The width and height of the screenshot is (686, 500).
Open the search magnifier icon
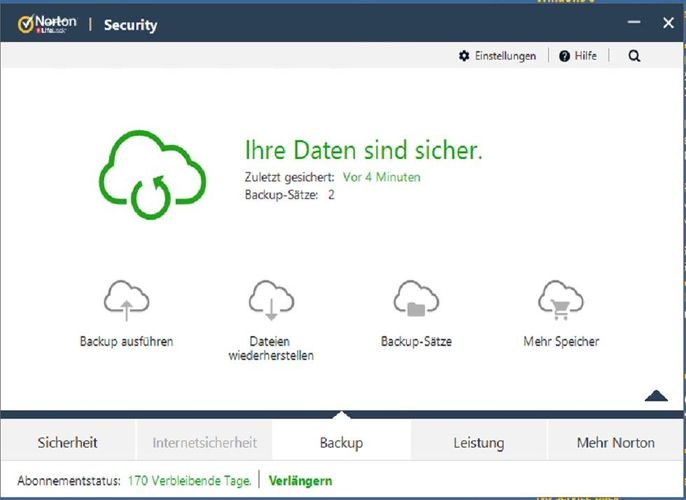click(x=634, y=56)
